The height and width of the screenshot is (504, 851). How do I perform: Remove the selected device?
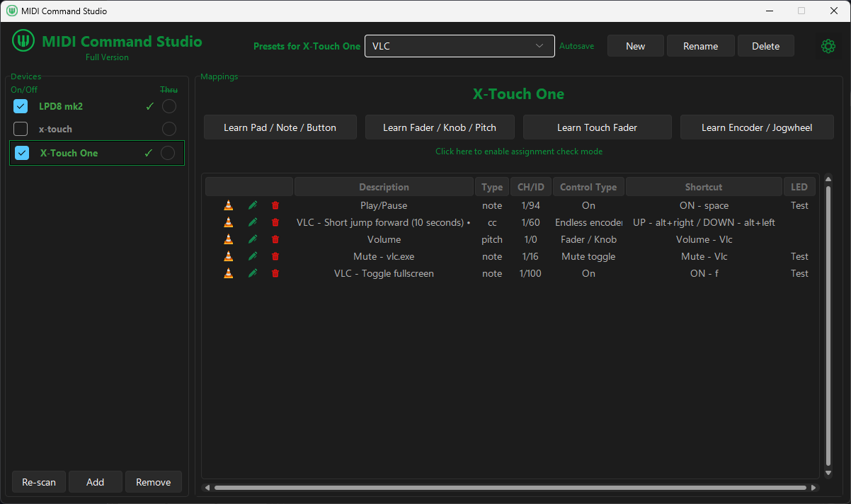coord(154,482)
